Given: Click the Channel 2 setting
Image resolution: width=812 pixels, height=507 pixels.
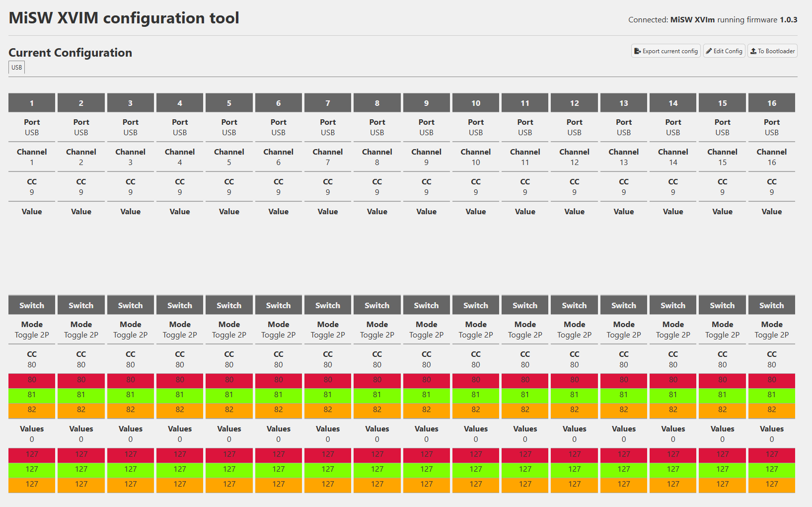Looking at the screenshot, I should 81,157.
